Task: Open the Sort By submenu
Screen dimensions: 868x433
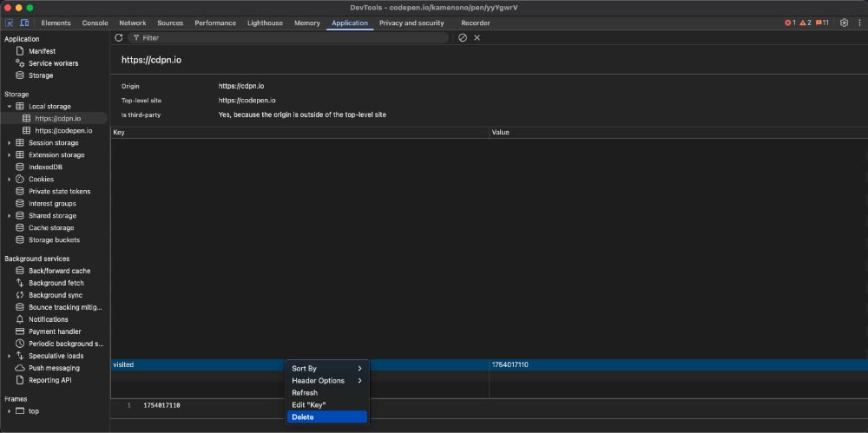Action: tap(327, 369)
